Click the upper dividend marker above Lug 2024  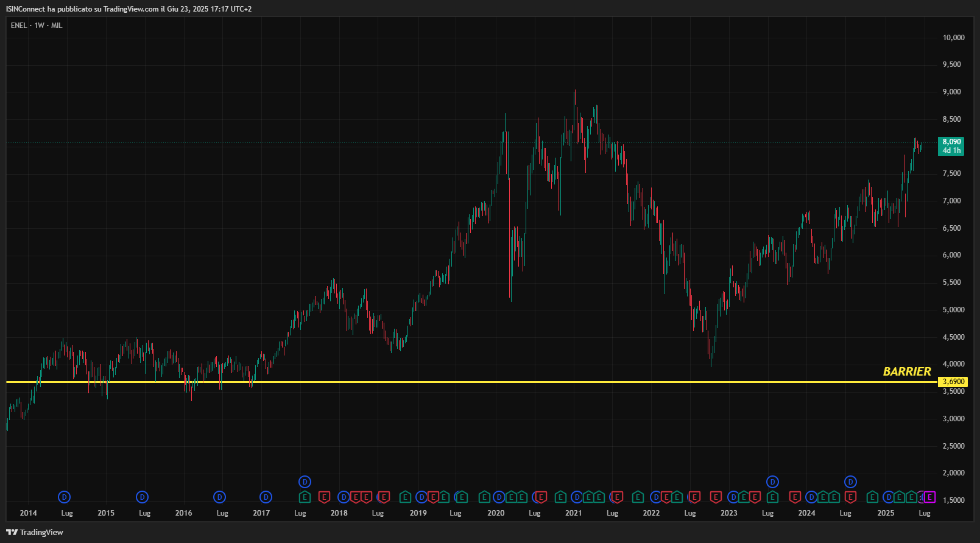point(850,482)
